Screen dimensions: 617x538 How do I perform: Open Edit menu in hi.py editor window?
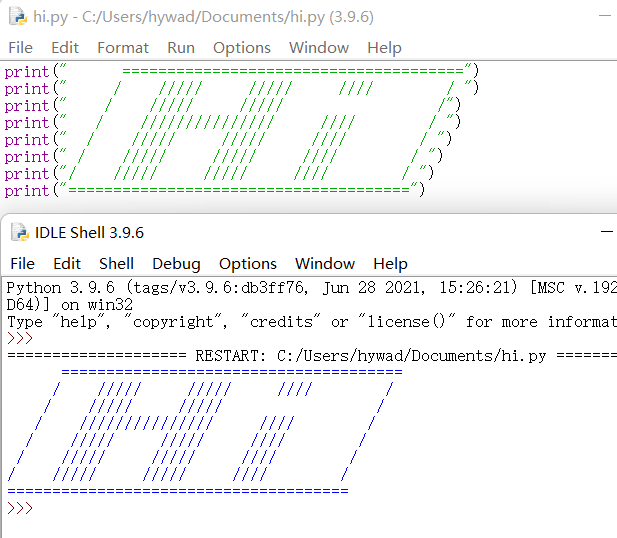tap(65, 48)
